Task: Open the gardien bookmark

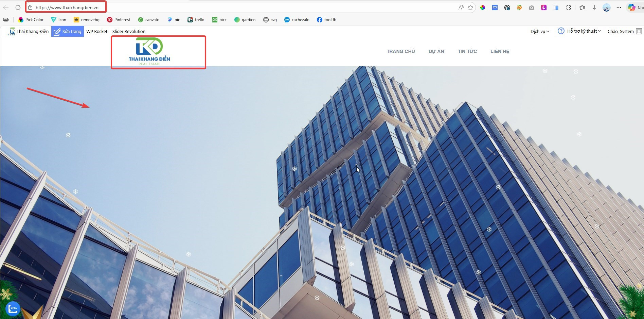Action: click(x=245, y=20)
